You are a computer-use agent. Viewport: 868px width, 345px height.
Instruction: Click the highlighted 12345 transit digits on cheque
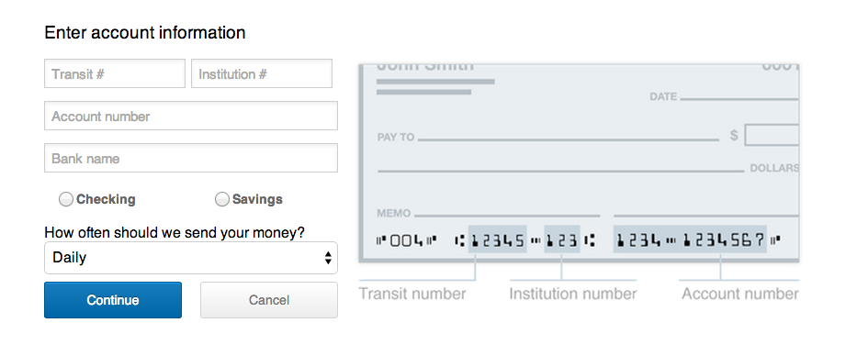click(498, 239)
